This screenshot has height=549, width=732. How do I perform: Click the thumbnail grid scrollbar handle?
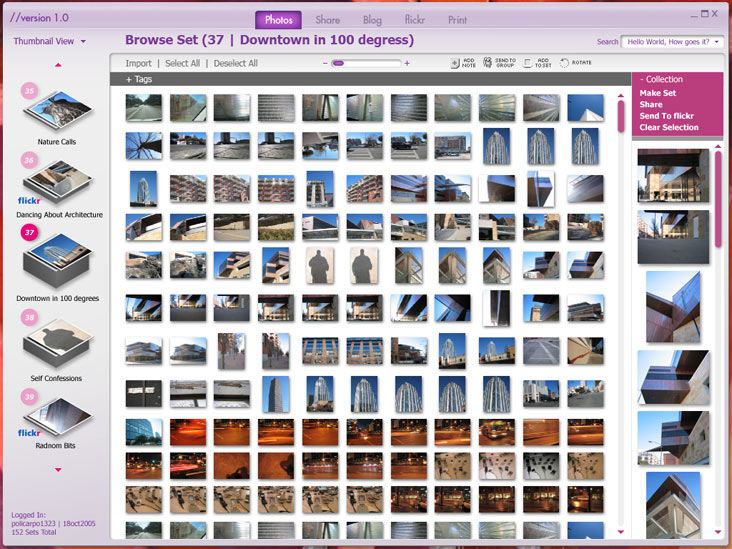[620, 116]
